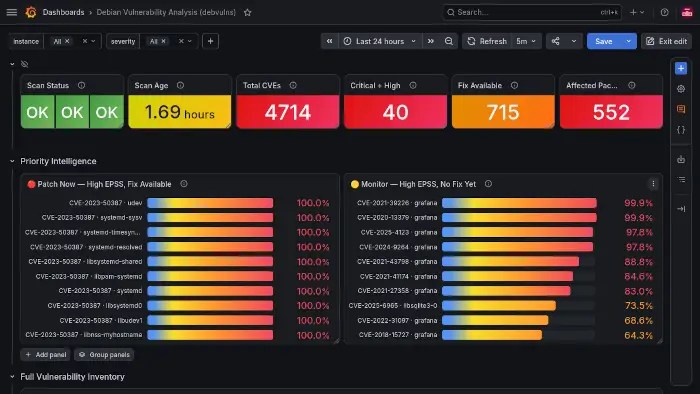Image resolution: width=700 pixels, height=394 pixels.
Task: Open the Monitor panel three-dot menu
Action: 653,184
